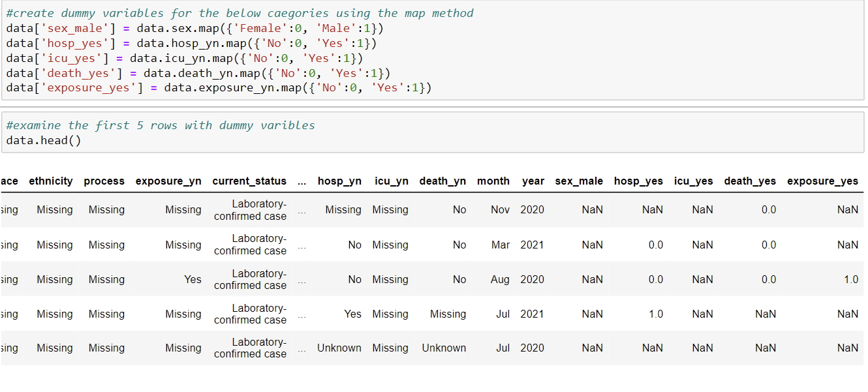Click the sex_male column header

pyautogui.click(x=580, y=181)
